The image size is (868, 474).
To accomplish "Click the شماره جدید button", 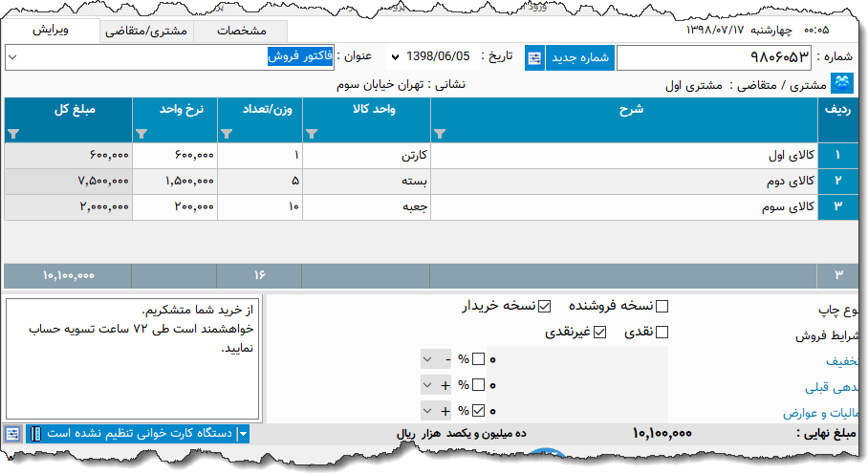I will tap(580, 58).
